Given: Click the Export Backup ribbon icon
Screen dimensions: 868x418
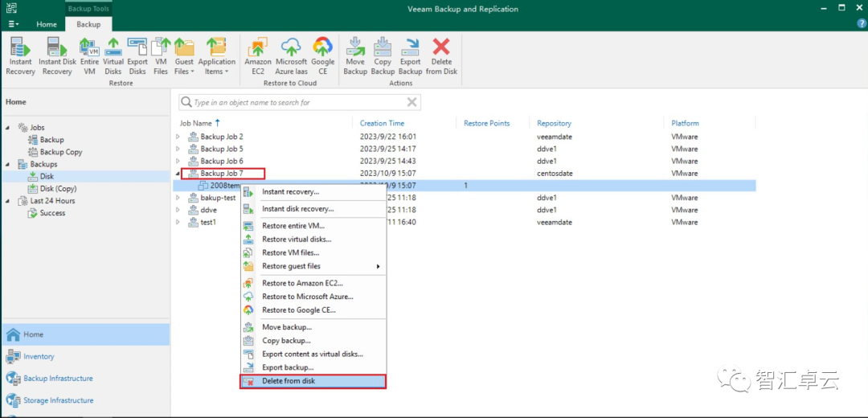Looking at the screenshot, I should coord(410,56).
